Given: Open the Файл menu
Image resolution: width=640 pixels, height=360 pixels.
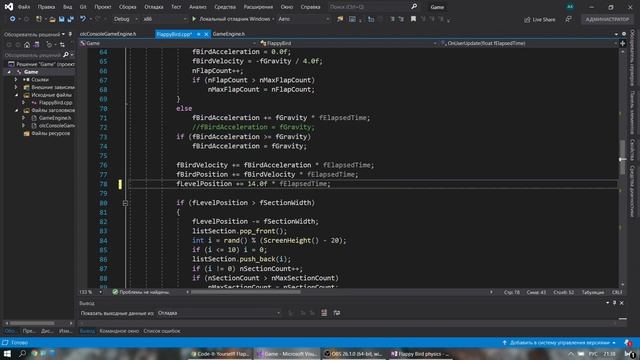Looking at the screenshot, I should 24,7.
